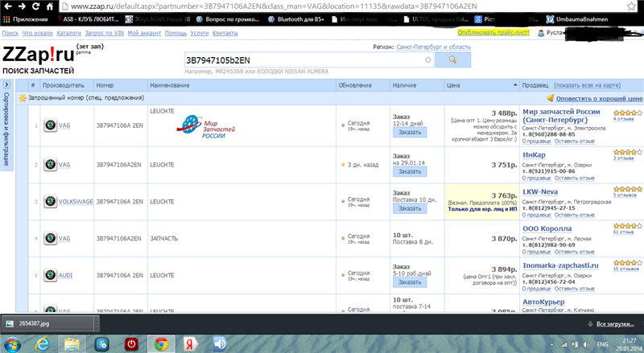This screenshot has height=353, width=644.
Task: Click Заказать button for Мир запчастей России
Action: click(410, 132)
